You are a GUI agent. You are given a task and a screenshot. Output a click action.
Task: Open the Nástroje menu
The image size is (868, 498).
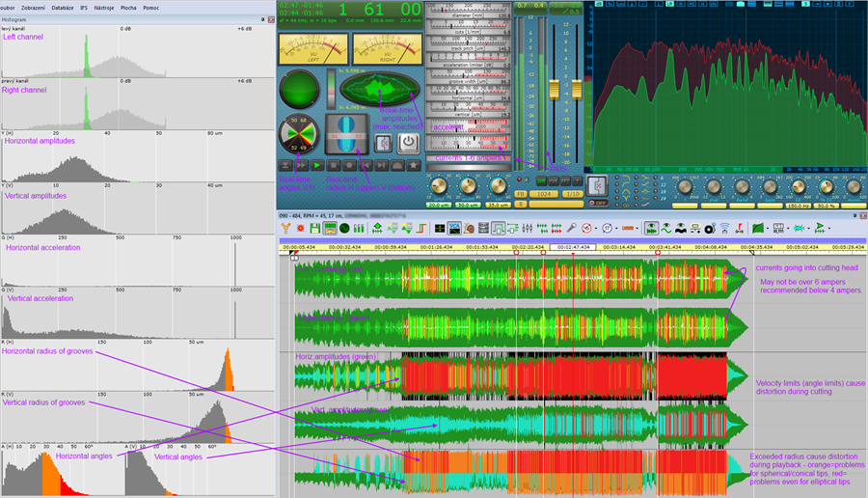[x=104, y=7]
